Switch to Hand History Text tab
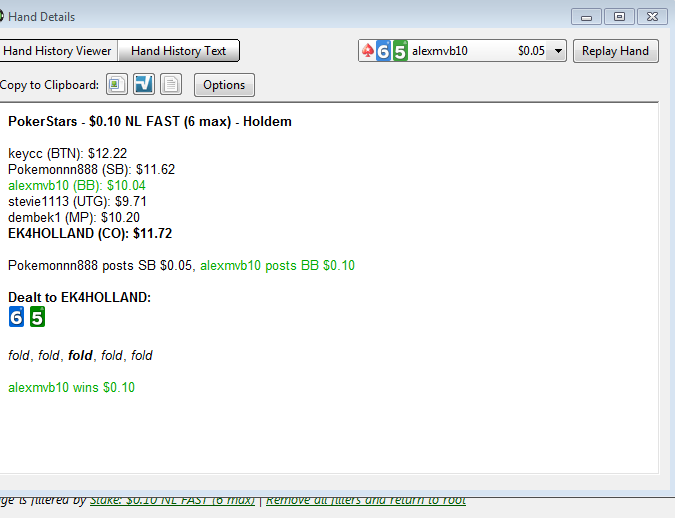Screen dimensions: 675x518 (x=178, y=51)
